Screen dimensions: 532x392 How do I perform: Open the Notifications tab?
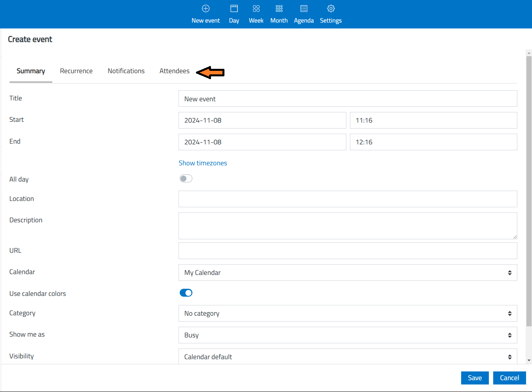(x=126, y=71)
